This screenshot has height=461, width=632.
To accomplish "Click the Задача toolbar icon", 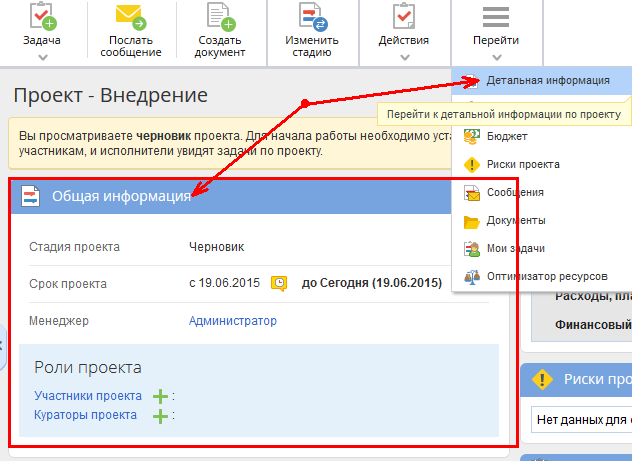I will point(42,17).
